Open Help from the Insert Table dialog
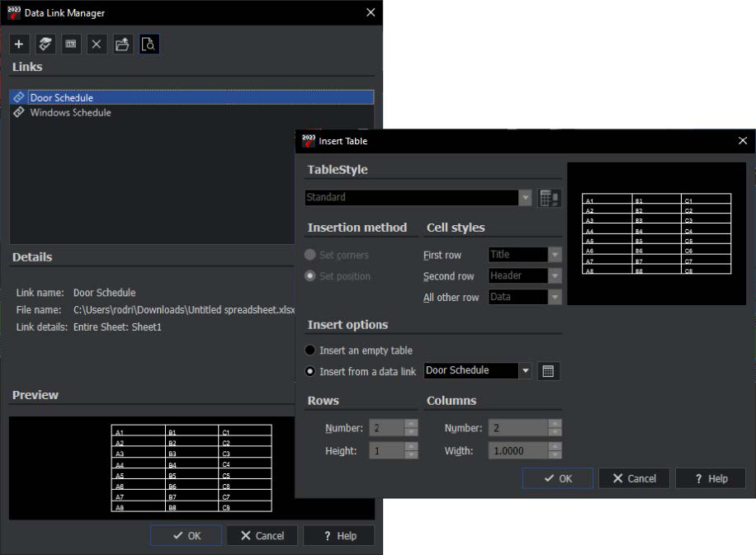The height and width of the screenshot is (555, 756). 711,478
